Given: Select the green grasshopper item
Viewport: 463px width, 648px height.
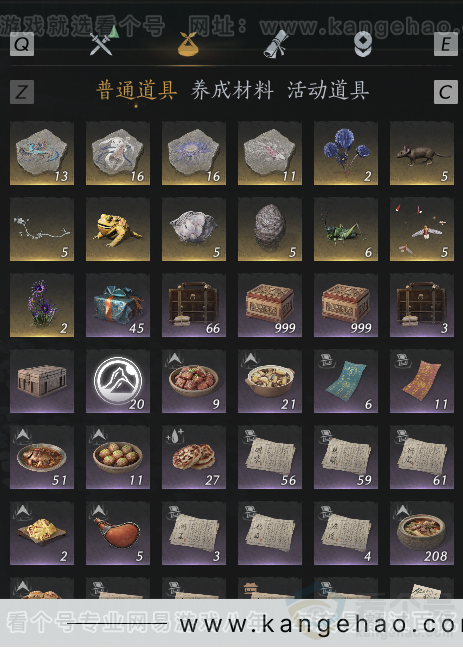Looking at the screenshot, I should [346, 229].
